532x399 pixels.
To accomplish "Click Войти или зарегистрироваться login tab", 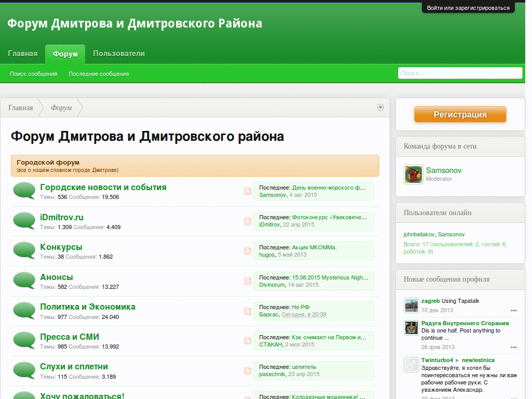I will coord(468,8).
